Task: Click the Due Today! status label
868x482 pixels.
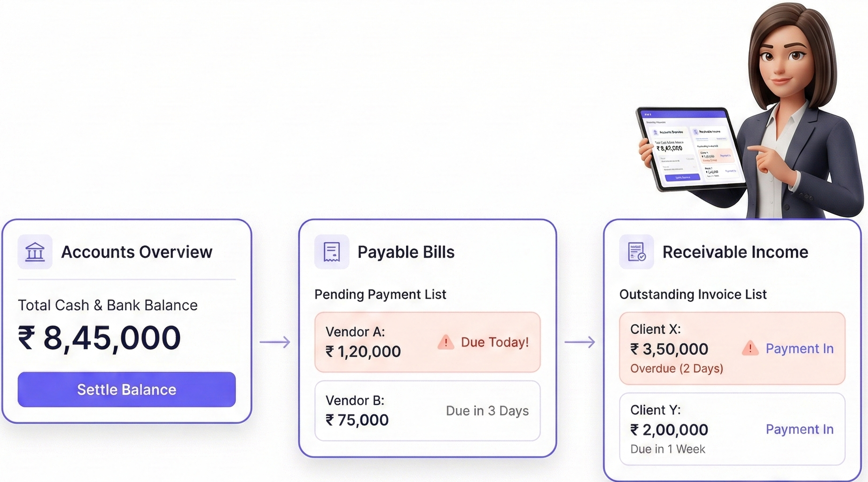Action: 494,342
